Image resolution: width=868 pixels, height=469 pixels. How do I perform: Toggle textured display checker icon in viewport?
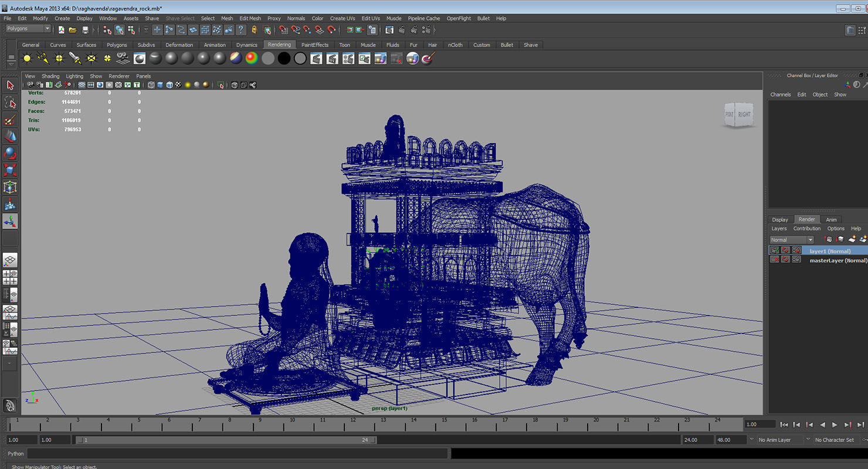click(x=178, y=85)
